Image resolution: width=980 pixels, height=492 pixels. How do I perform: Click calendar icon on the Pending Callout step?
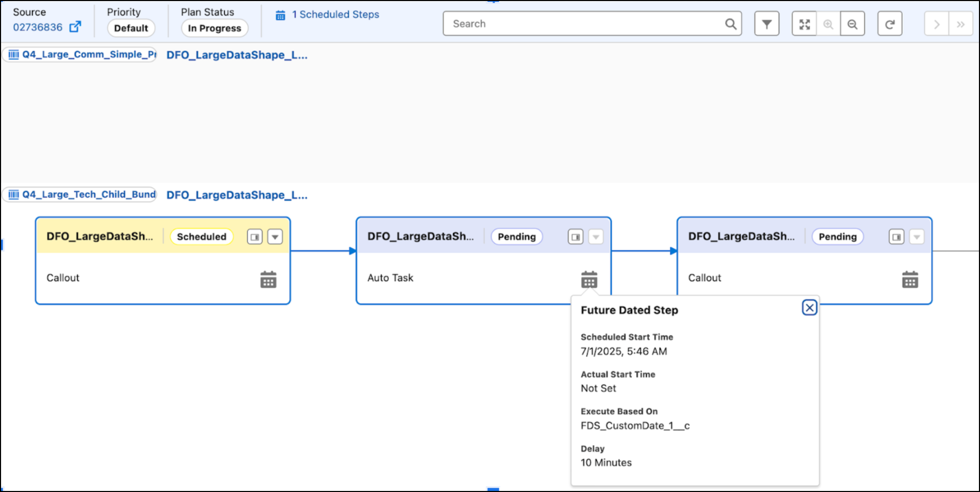[x=910, y=279]
